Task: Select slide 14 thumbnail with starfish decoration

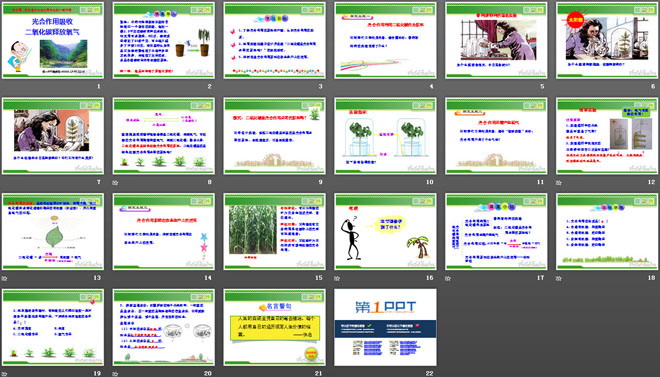Action: 164,231
